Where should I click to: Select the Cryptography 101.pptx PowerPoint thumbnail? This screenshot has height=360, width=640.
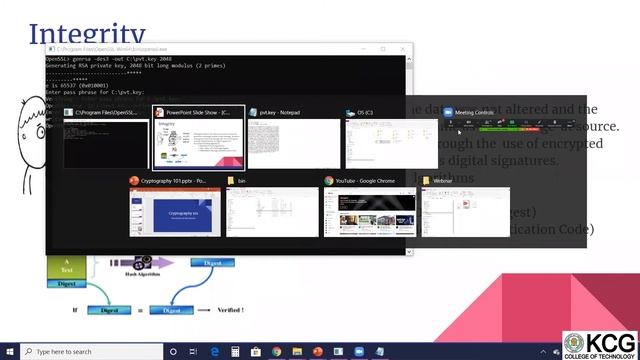pyautogui.click(x=175, y=212)
